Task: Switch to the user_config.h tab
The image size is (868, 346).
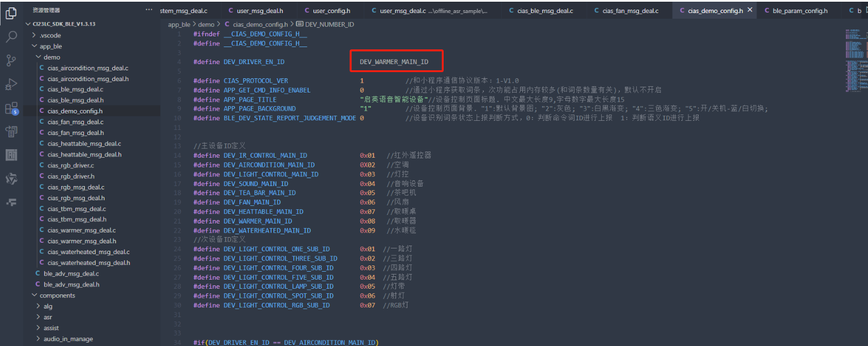Action: coord(331,11)
